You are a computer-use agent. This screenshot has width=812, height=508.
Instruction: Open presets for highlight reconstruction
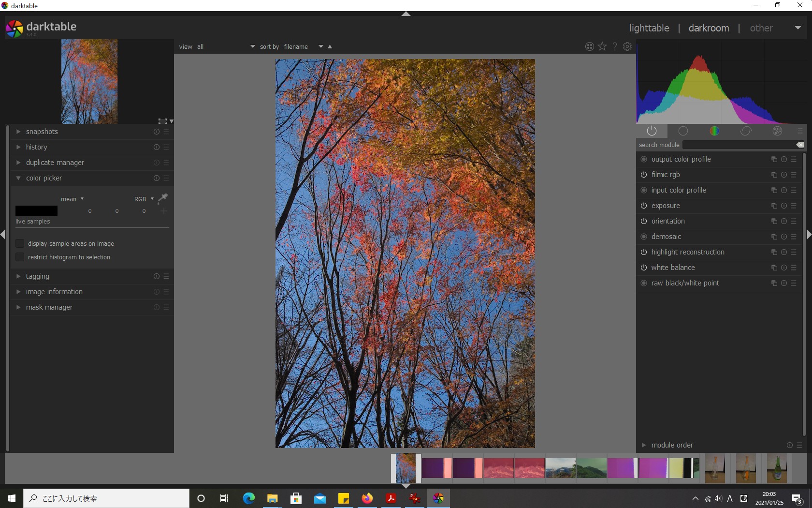(794, 252)
